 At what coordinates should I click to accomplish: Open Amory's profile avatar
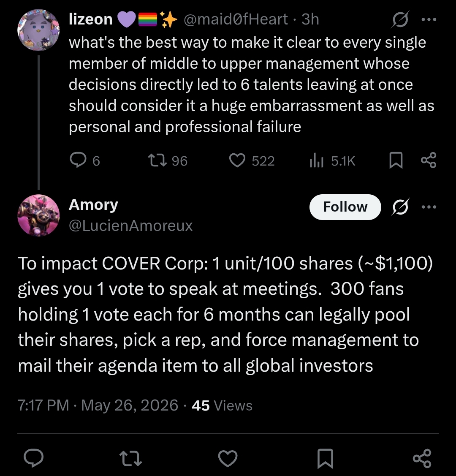click(x=38, y=215)
